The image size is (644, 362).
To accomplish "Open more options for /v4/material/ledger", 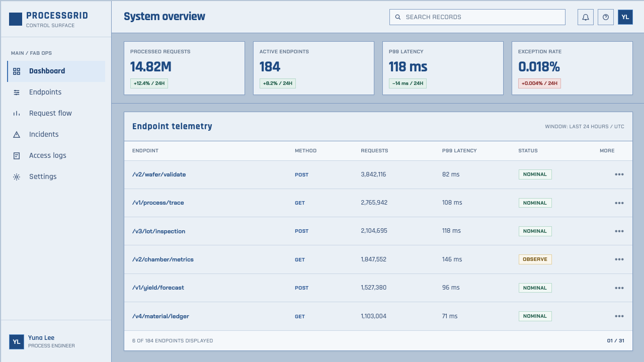I will 619,316.
